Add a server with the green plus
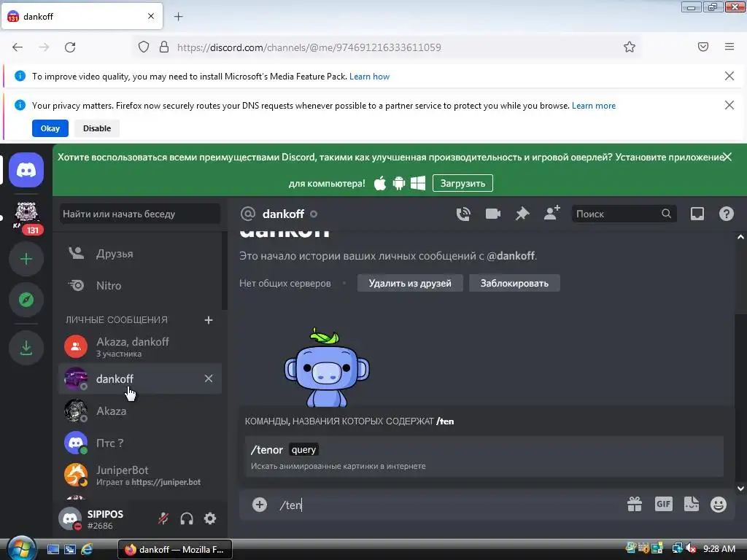This screenshot has height=560, width=747. [x=26, y=259]
